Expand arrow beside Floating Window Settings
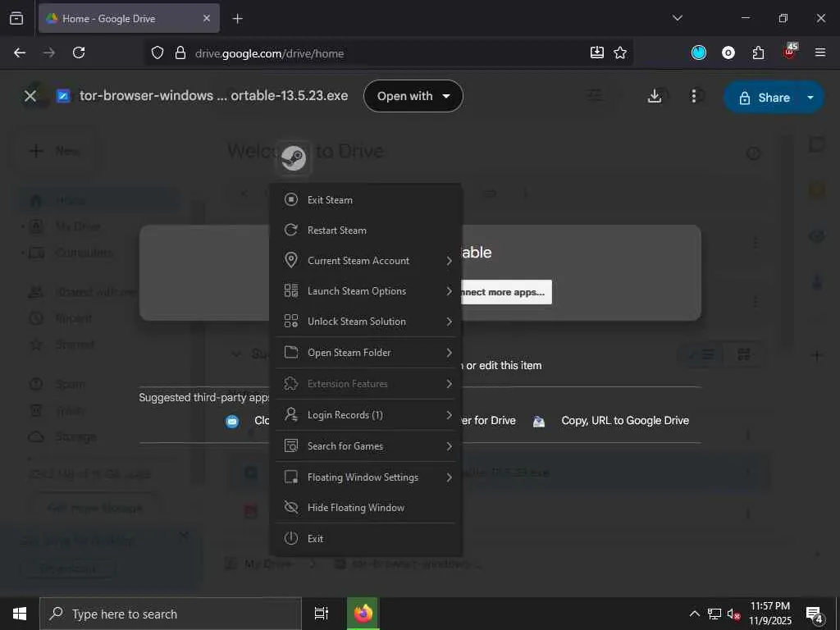Image resolution: width=840 pixels, height=630 pixels. pos(449,477)
